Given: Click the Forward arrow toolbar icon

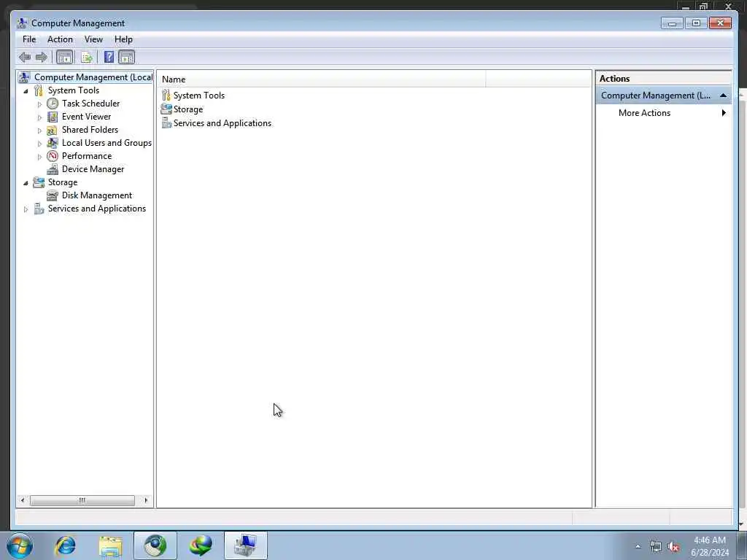Looking at the screenshot, I should point(42,58).
